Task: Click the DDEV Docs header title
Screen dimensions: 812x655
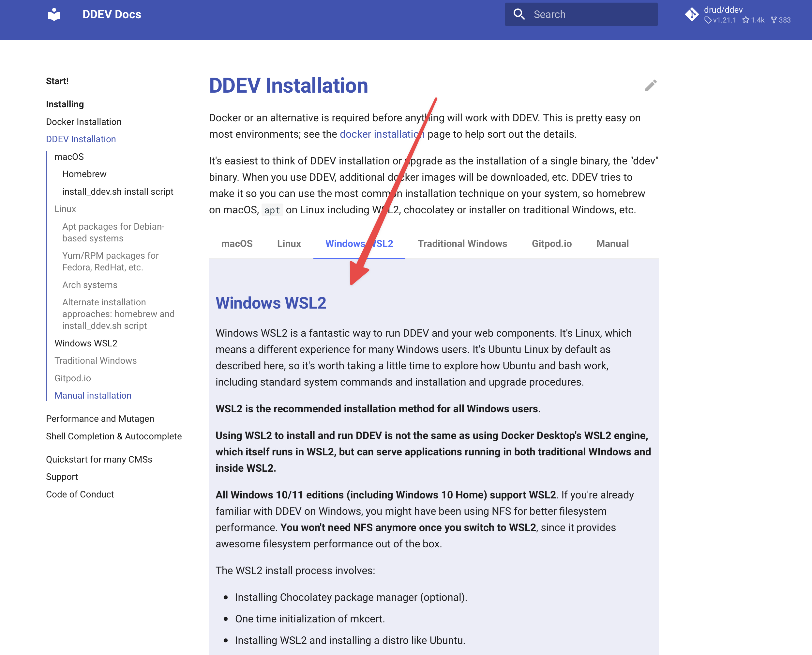Action: coord(112,14)
